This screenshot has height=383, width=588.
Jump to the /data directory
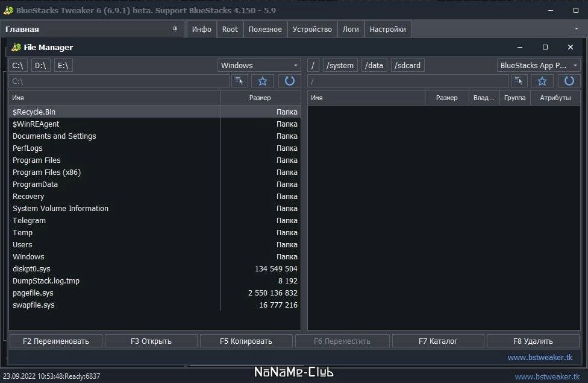374,65
